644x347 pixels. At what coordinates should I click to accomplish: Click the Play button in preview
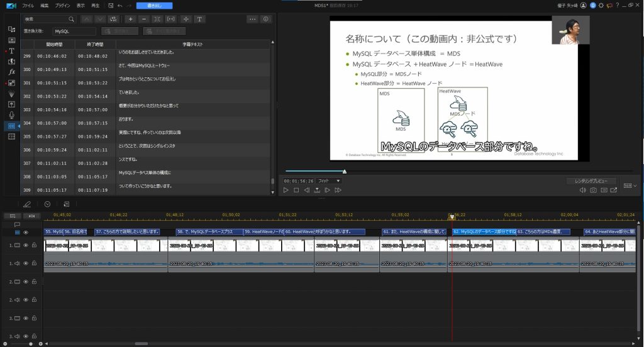point(286,190)
